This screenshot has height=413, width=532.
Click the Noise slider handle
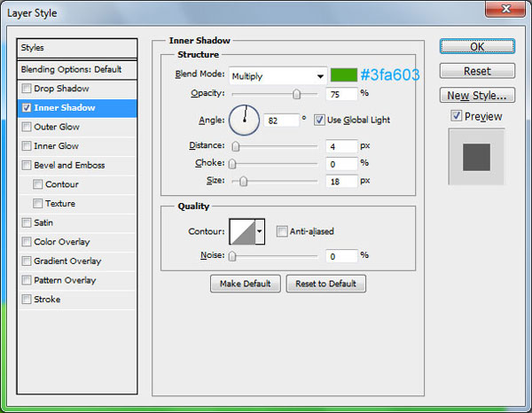(232, 256)
